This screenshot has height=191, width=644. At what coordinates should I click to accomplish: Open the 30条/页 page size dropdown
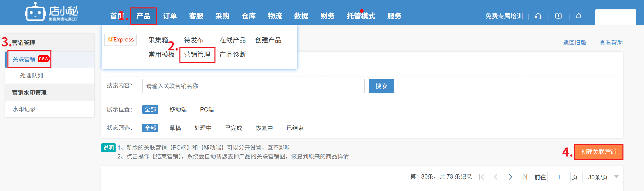click(602, 177)
